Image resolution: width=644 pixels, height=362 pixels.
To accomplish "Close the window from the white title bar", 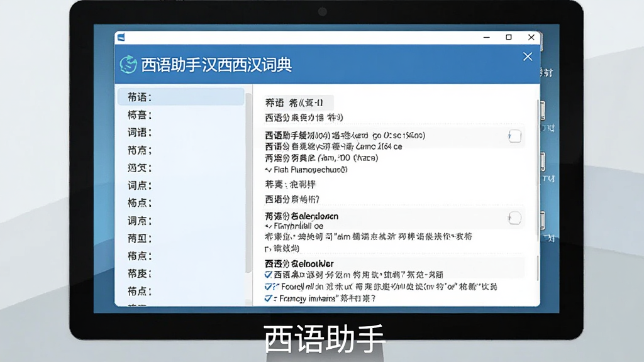I will [531, 37].
